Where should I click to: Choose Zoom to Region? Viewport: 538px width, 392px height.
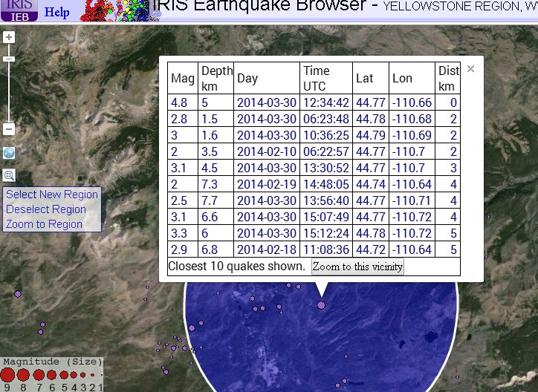(45, 224)
